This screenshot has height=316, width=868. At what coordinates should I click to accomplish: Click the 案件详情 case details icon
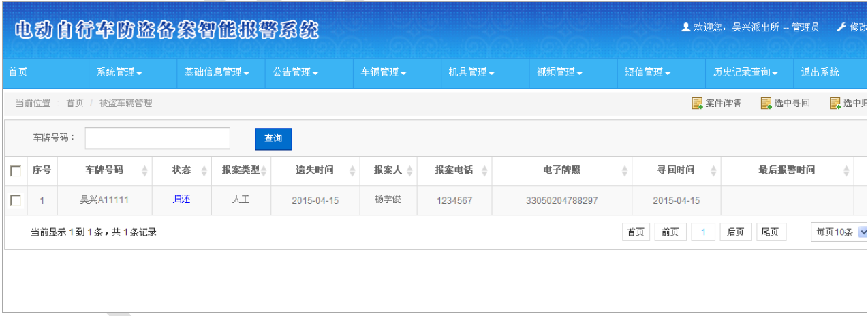(x=697, y=104)
